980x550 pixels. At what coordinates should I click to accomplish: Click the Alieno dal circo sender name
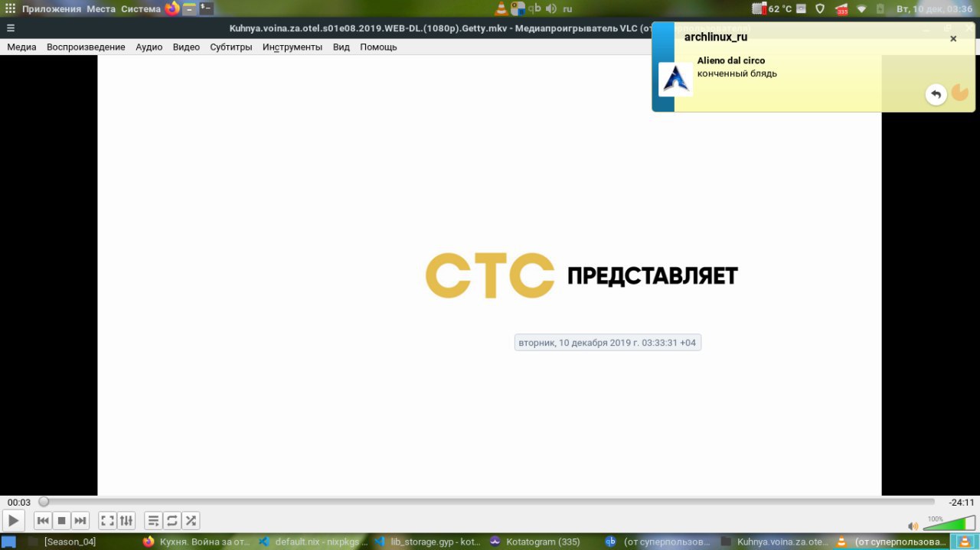[x=731, y=60]
